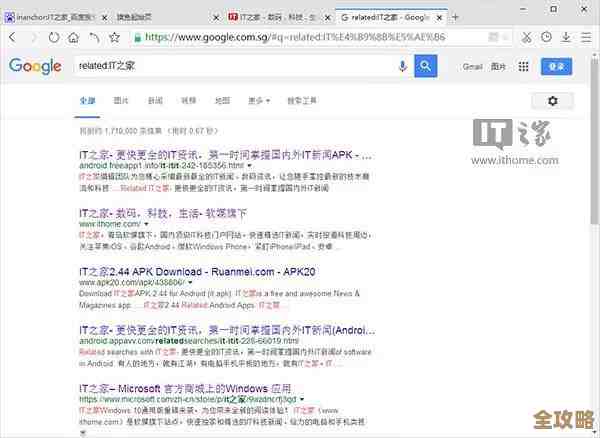Close the IT之家 - 数码 tab
600x438 pixels.
pyautogui.click(x=328, y=18)
